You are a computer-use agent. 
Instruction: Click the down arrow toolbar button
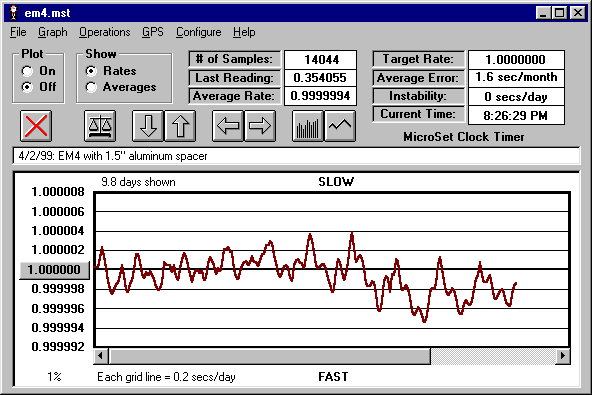pyautogui.click(x=148, y=126)
